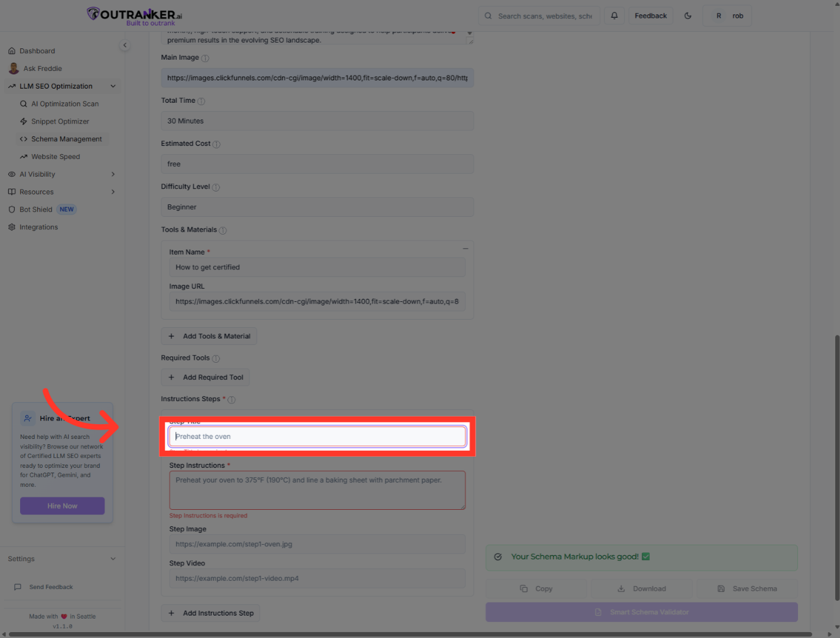Click the 'Step Instructions is required' error text

click(209, 516)
